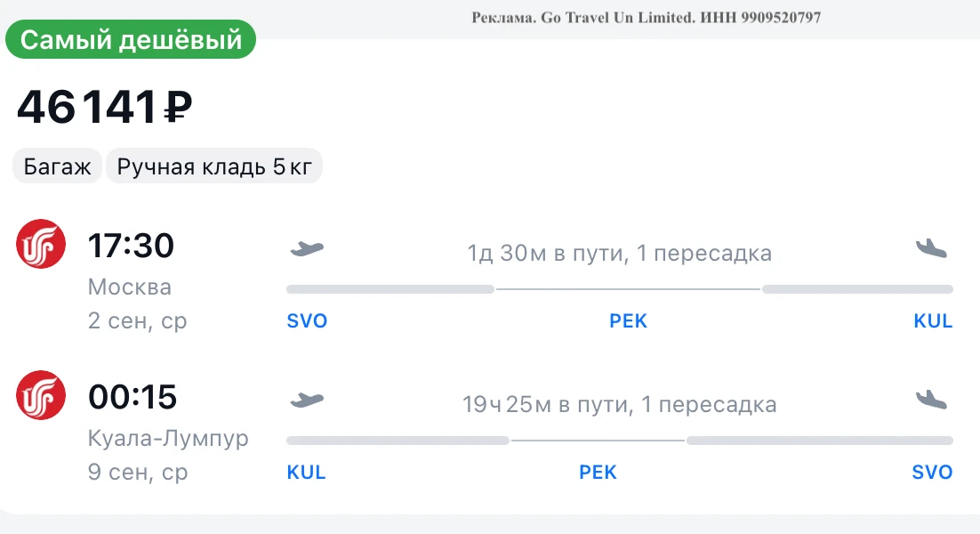The height and width of the screenshot is (534, 980).
Task: Open the SVO arrival link on return flight
Action: pyautogui.click(x=932, y=472)
